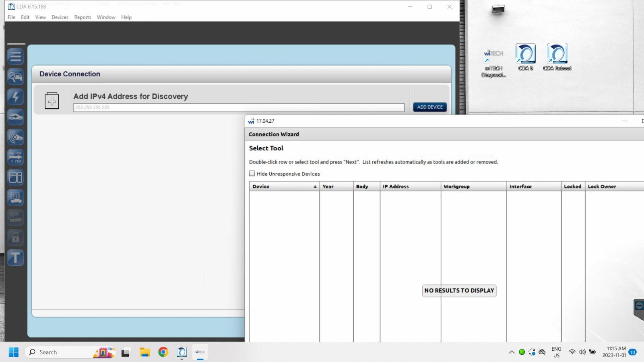Screen dimensions: 644x362
Task: Click the T text sidebar icon
Action: [15, 258]
